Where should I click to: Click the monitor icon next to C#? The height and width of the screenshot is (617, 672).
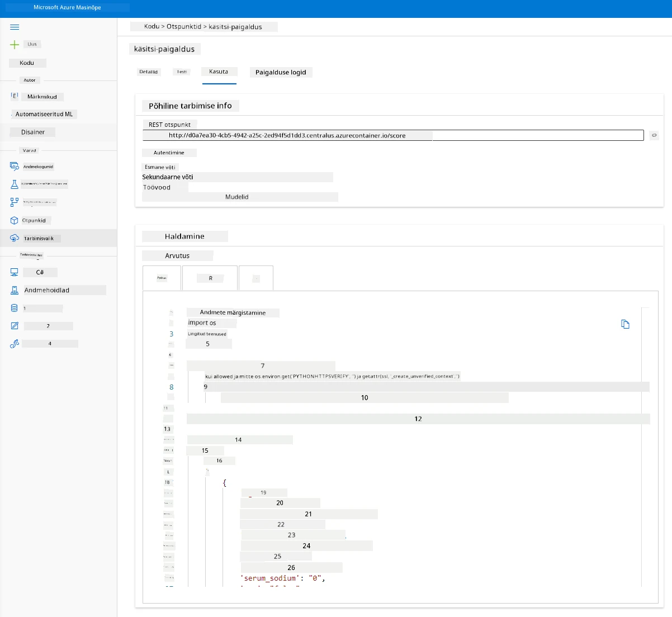[15, 272]
